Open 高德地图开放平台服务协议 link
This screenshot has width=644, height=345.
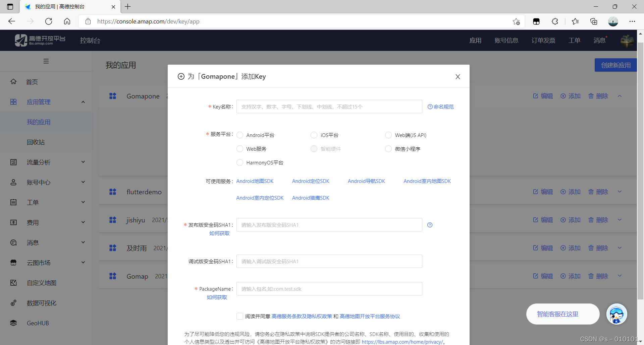pyautogui.click(x=370, y=317)
